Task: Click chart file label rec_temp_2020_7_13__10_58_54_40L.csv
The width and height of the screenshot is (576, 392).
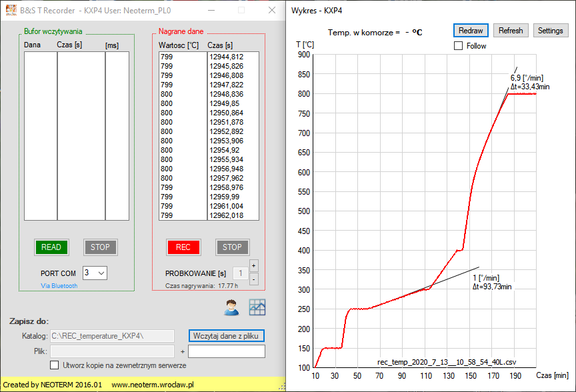Action: click(x=447, y=362)
